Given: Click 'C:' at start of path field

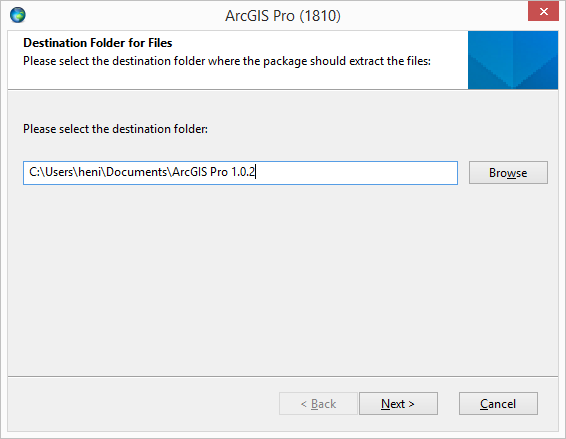Looking at the screenshot, I should click(34, 172).
